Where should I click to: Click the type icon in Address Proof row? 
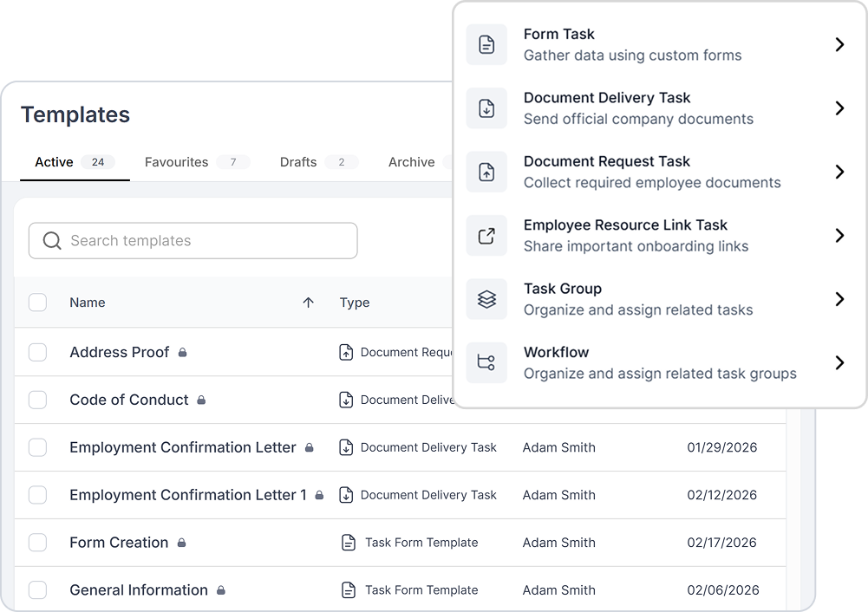pyautogui.click(x=346, y=353)
